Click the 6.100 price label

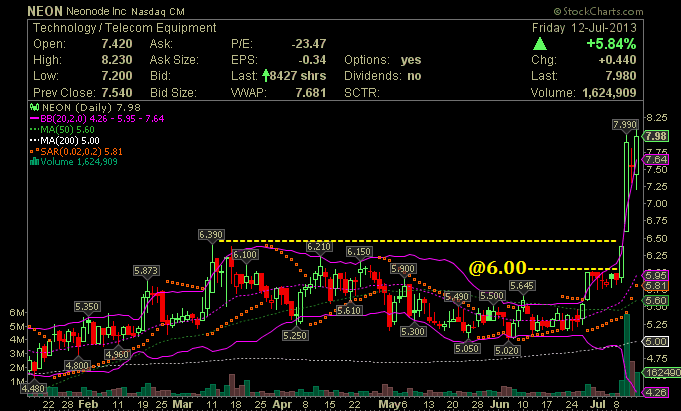coord(245,255)
